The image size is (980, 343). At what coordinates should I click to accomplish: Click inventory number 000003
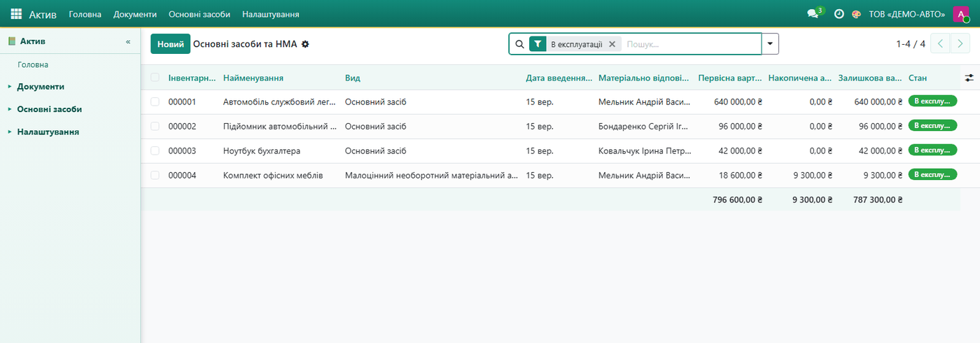pyautogui.click(x=182, y=150)
